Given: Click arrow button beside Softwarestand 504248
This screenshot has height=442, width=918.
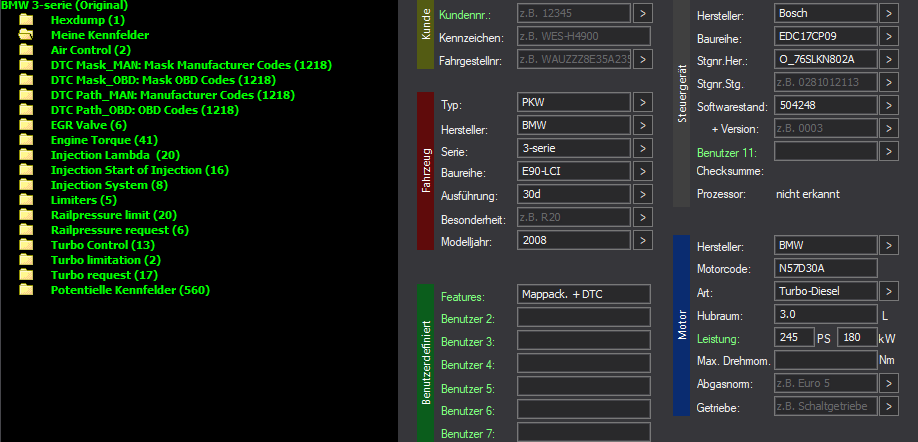Looking at the screenshot, I should click(888, 105).
